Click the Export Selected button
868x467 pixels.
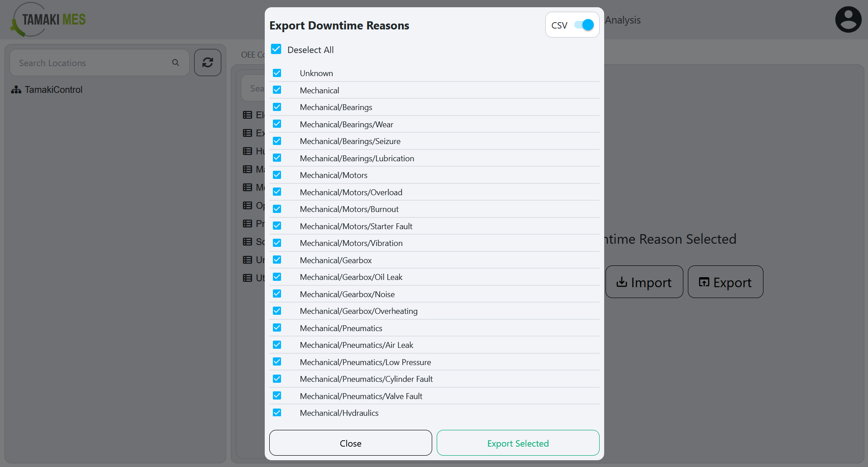[x=517, y=443]
